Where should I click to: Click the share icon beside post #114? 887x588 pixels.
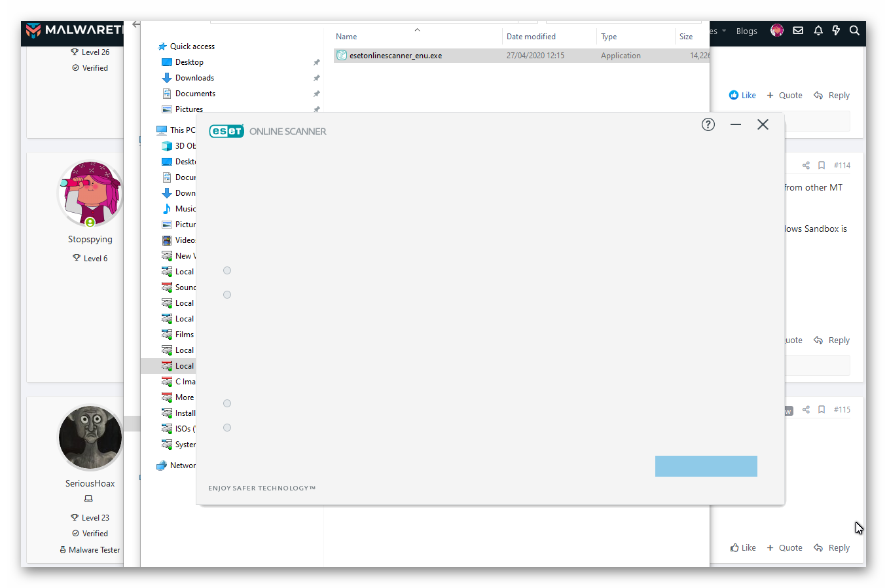click(x=806, y=166)
